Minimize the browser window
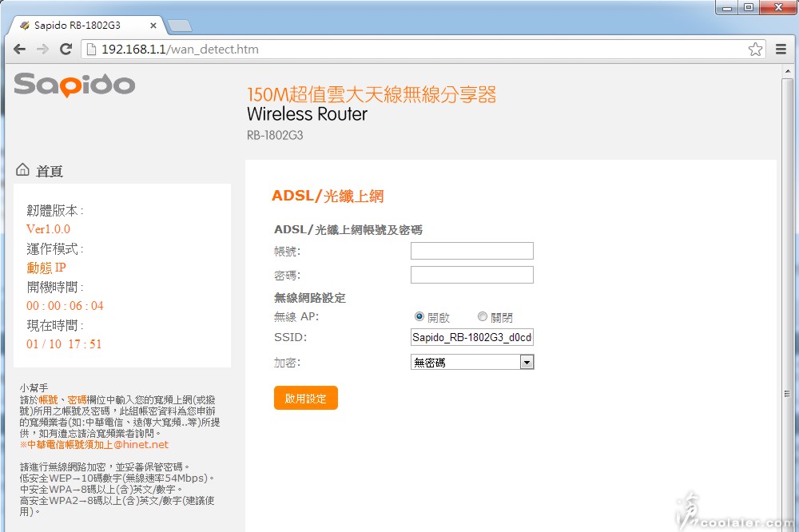Screen dimensions: 799x532 click(727, 8)
